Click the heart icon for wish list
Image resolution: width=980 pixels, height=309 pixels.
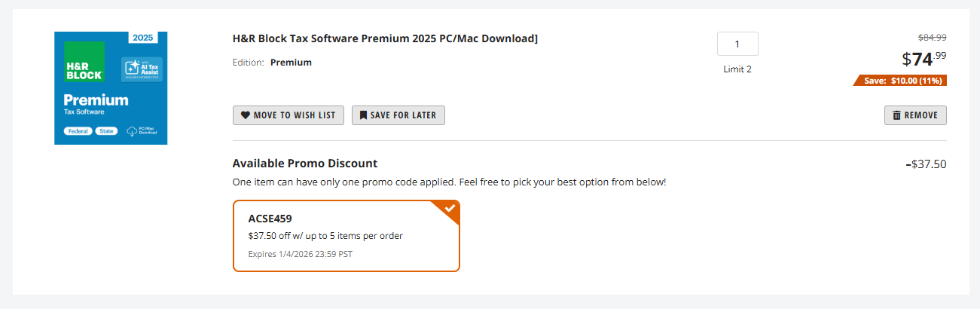tap(246, 115)
